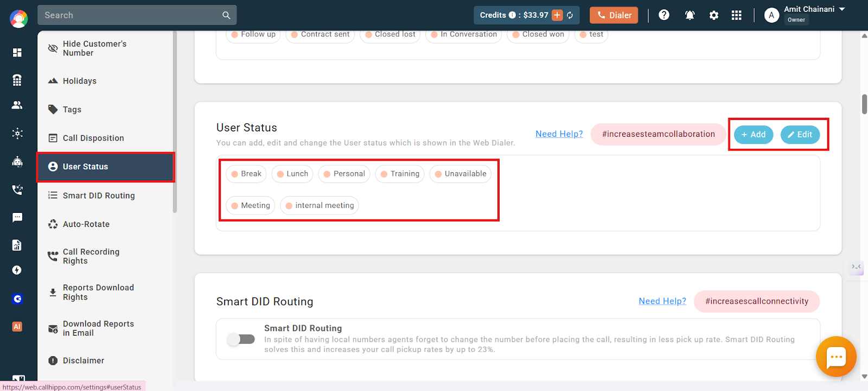Open Need Help link for Smart DID Routing

tap(662, 301)
